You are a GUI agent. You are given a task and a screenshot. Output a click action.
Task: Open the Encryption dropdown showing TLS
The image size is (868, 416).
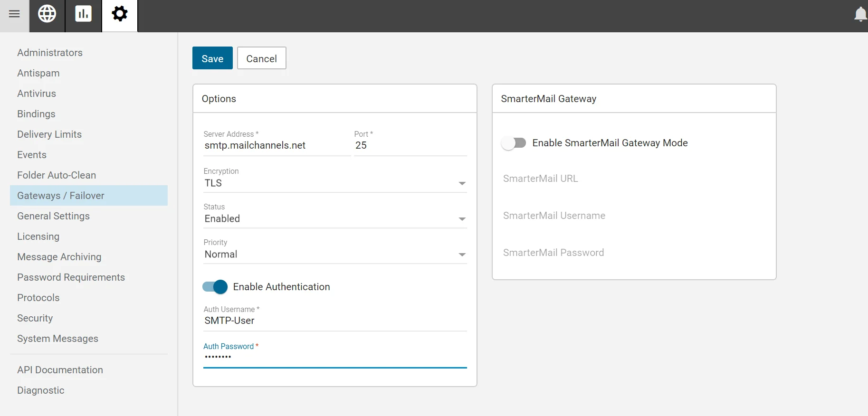(335, 183)
